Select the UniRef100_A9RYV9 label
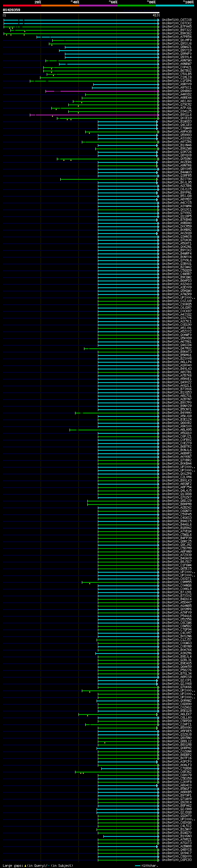This screenshot has height=868, width=197. pos(177,84)
